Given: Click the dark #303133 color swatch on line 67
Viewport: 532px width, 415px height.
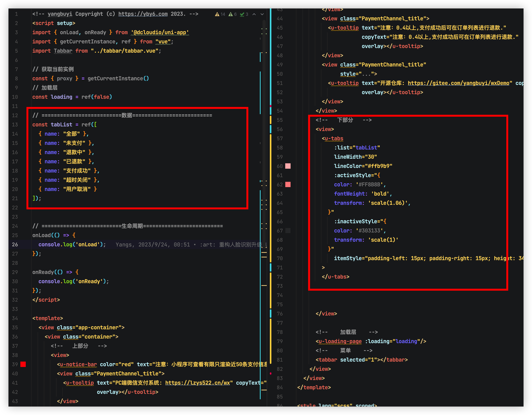Looking at the screenshot, I should coord(288,231).
